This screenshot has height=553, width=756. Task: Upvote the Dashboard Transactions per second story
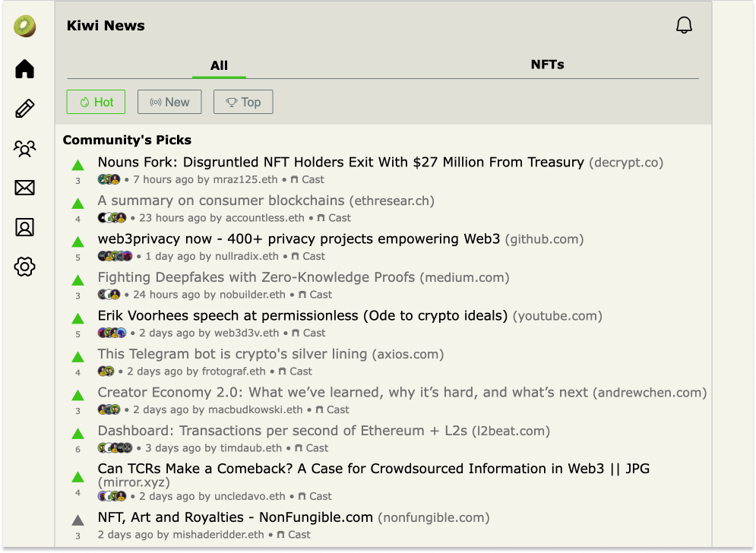click(x=77, y=434)
